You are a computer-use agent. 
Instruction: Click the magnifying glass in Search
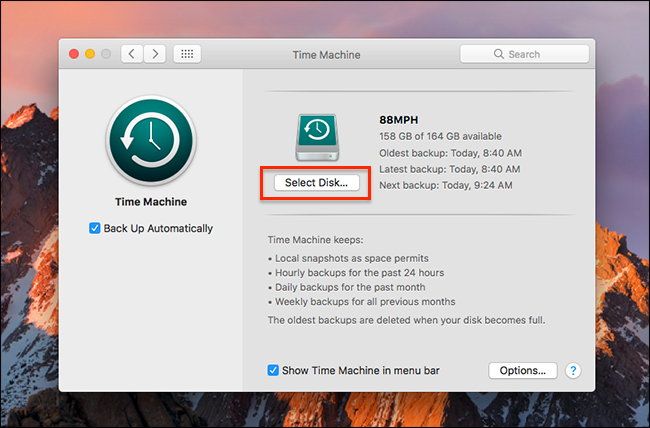coord(499,54)
